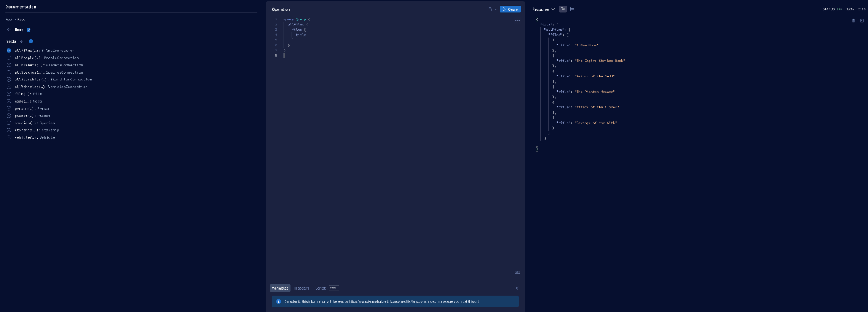Click the films line in the query editor
The height and width of the screenshot is (312, 868).
coord(298,30)
